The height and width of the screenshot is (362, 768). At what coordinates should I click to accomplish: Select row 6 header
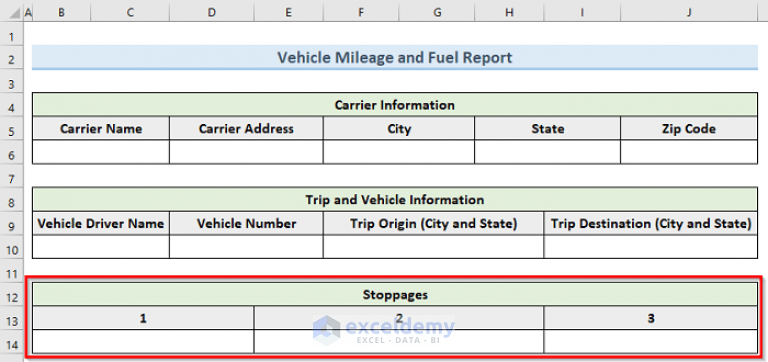pos(12,152)
